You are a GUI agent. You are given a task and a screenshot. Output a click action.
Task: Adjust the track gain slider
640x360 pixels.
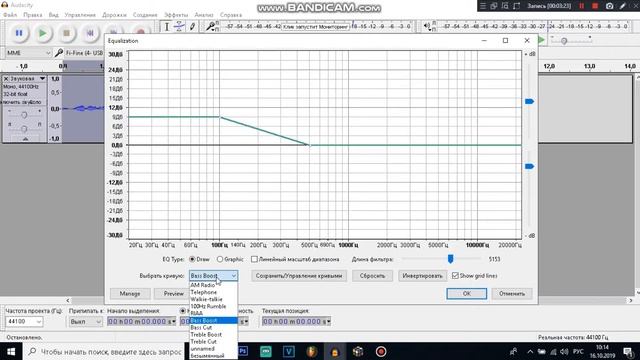coord(24,115)
